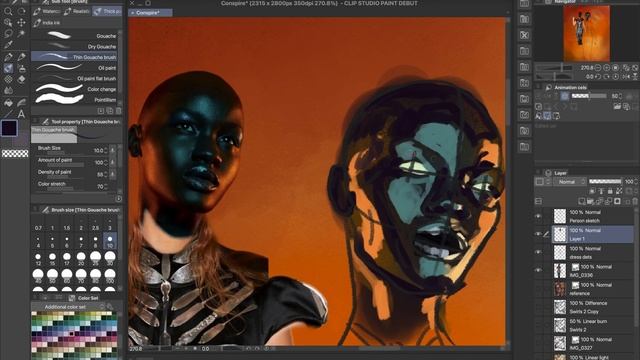Select the Move layer tool with four arrows
640x360 pixels.
tap(21, 23)
